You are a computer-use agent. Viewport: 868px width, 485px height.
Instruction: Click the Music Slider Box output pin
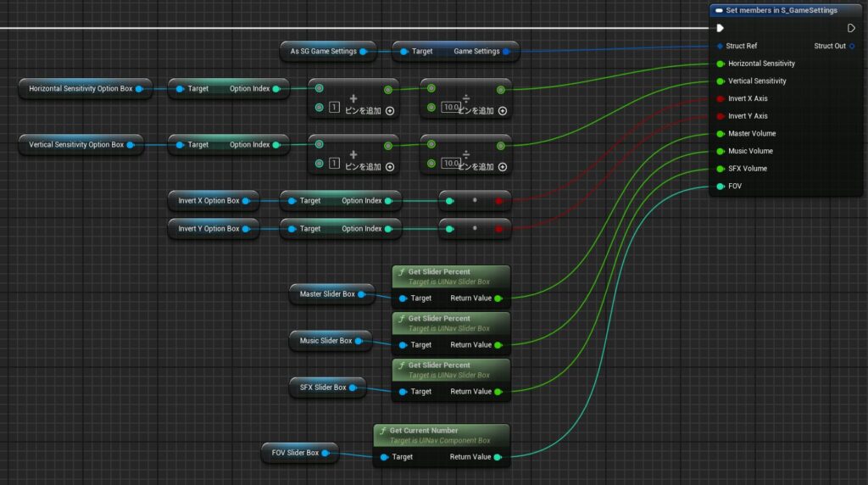point(359,341)
